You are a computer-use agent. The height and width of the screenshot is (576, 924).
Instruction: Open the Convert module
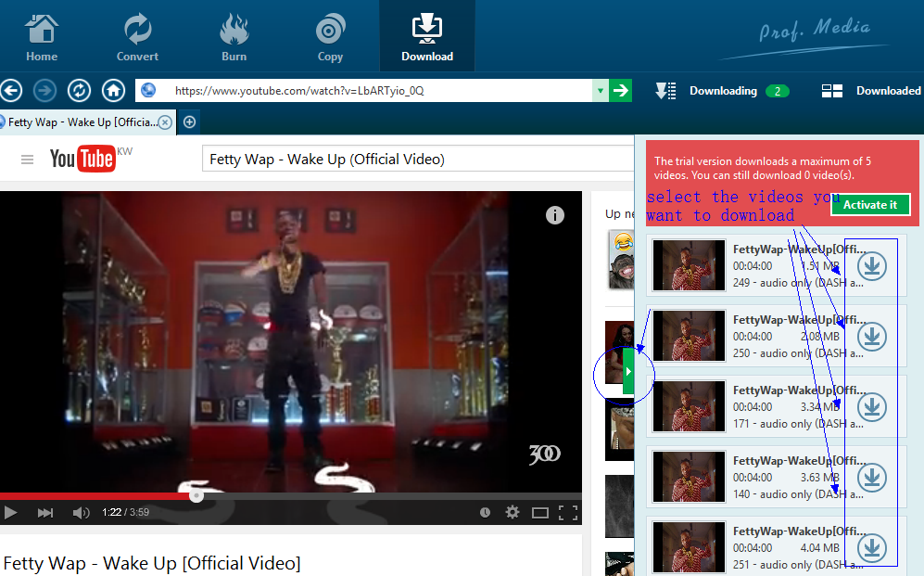(137, 38)
